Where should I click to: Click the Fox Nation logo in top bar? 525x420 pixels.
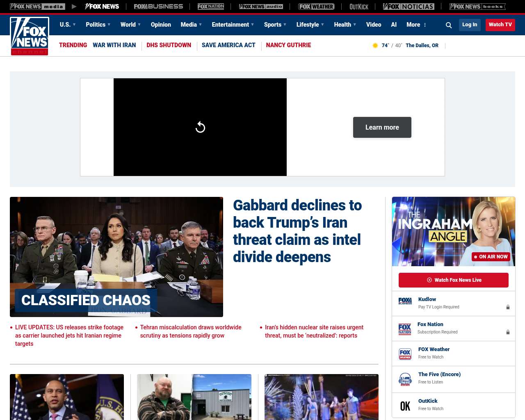point(211,7)
